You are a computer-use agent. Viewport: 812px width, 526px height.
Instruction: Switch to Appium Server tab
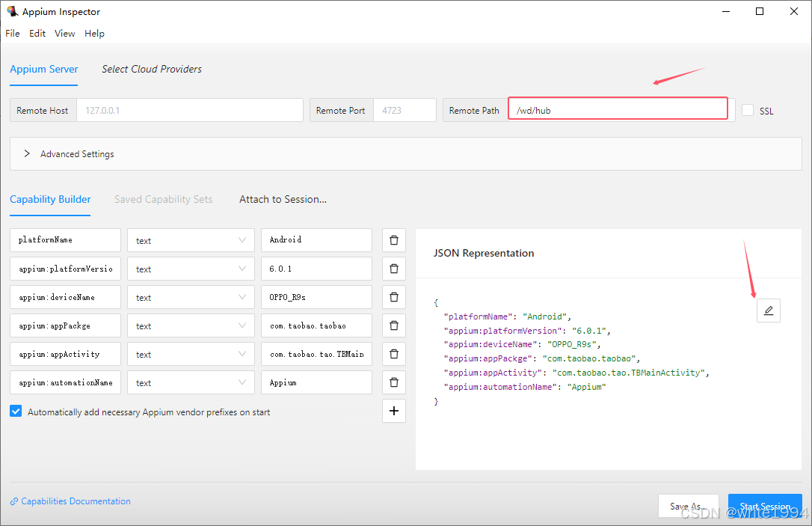(44, 69)
